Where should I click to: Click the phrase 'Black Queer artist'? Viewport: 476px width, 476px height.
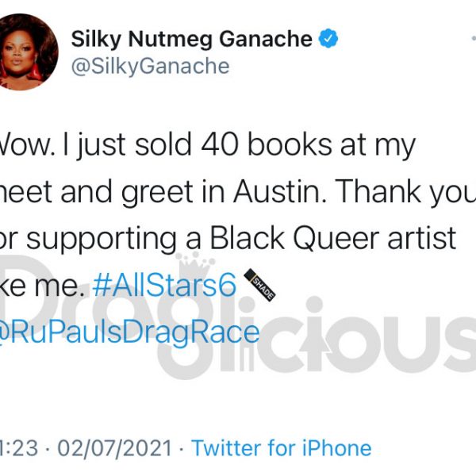tap(333, 239)
